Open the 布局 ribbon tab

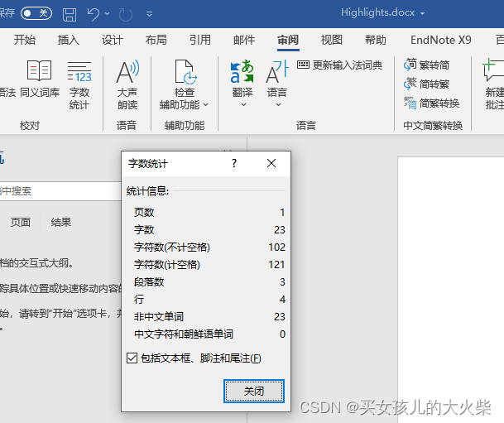pos(156,40)
